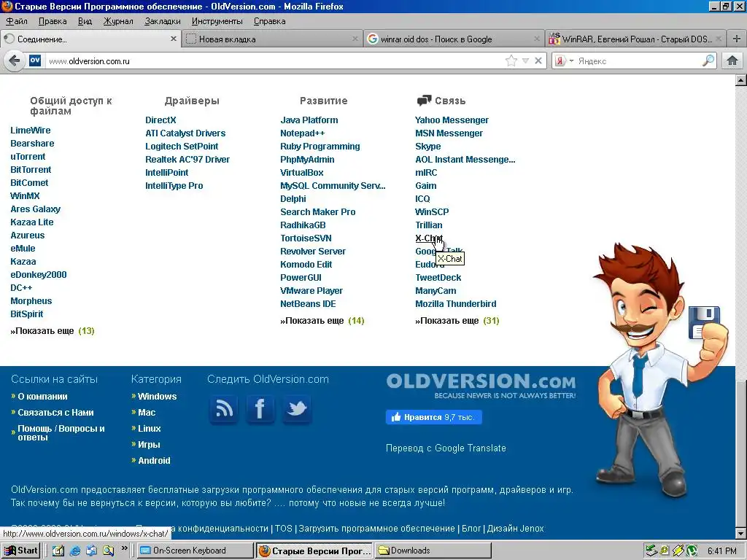Stop page loading with X icon

pos(538,61)
